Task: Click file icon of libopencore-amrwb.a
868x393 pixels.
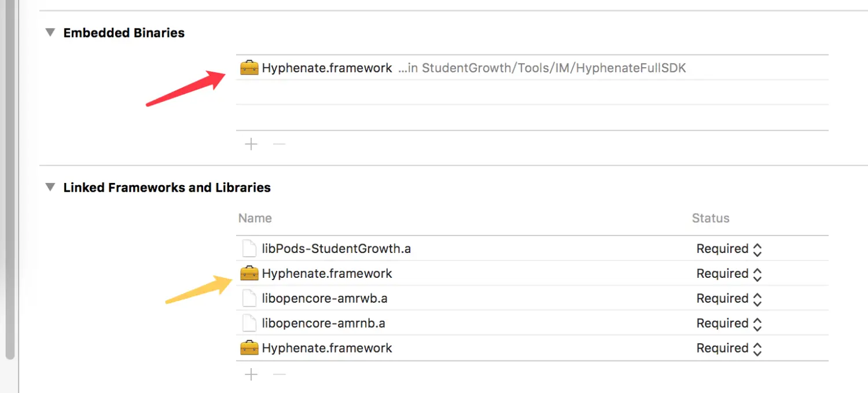Action: (x=249, y=299)
